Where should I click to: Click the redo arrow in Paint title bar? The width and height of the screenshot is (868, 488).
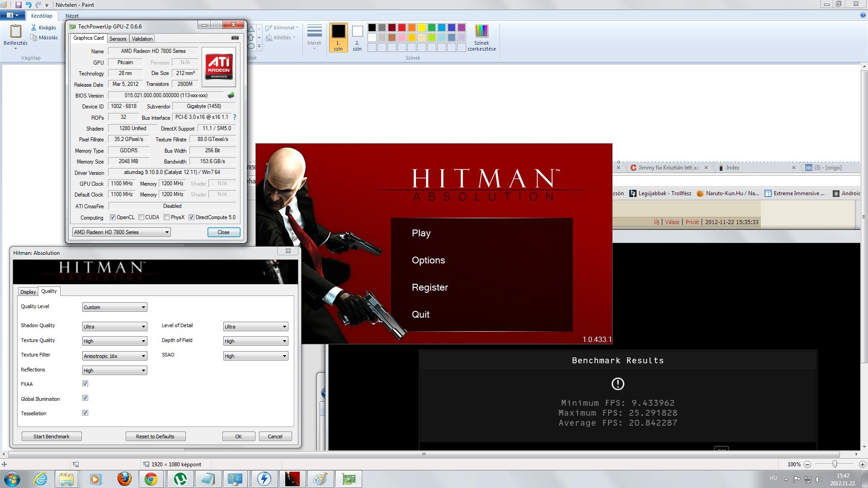[x=38, y=5]
